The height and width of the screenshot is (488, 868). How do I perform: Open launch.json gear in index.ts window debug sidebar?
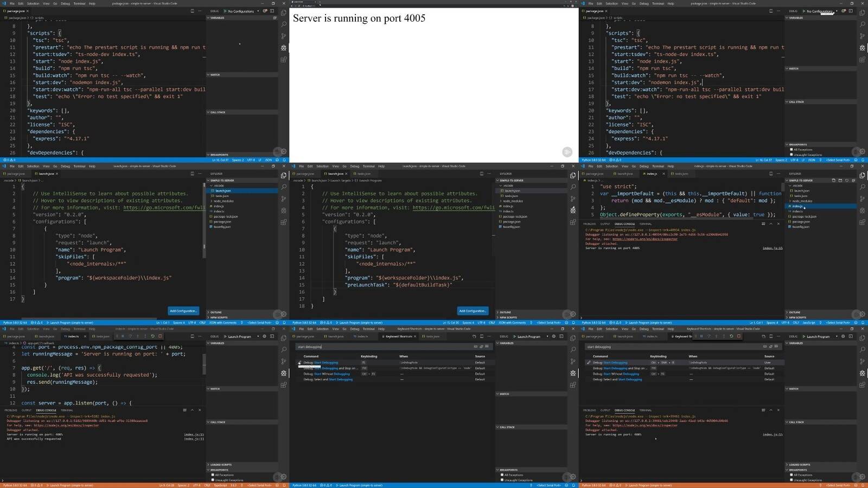pyautogui.click(x=265, y=336)
